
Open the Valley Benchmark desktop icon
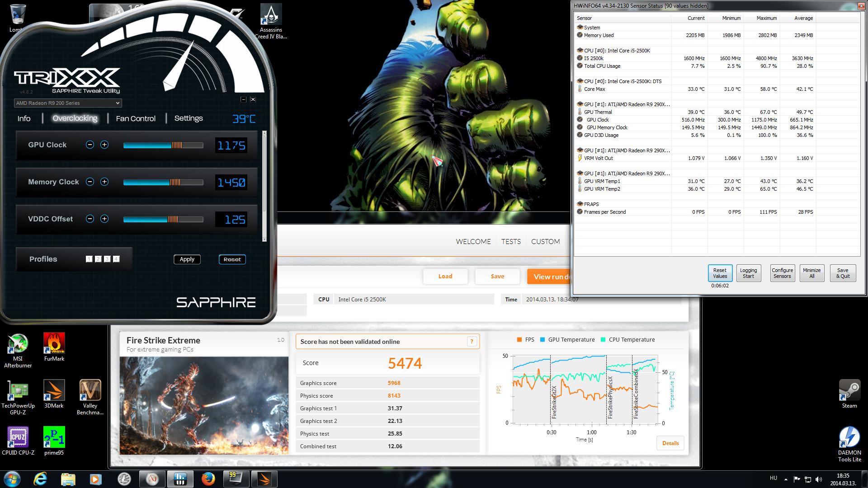90,398
